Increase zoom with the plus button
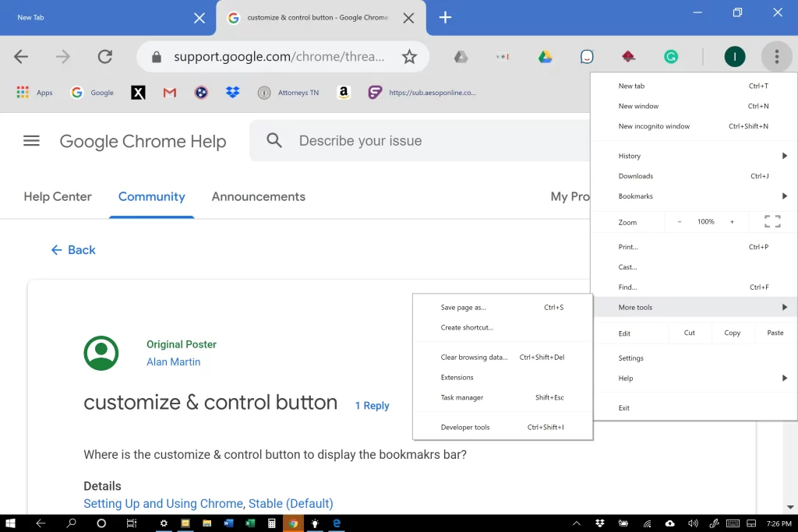Screen dimensions: 798x532 point(732,222)
